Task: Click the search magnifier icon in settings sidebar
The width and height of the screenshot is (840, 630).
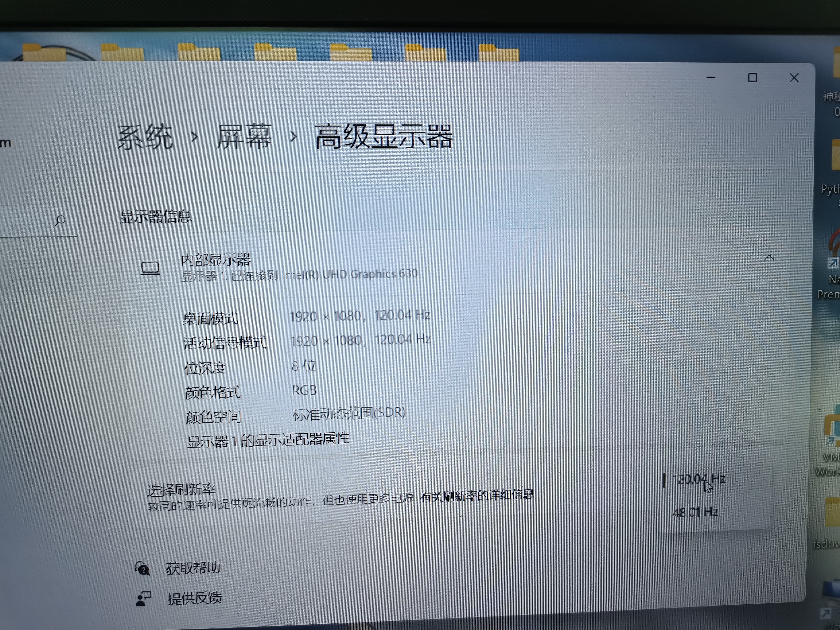Action: point(60,220)
